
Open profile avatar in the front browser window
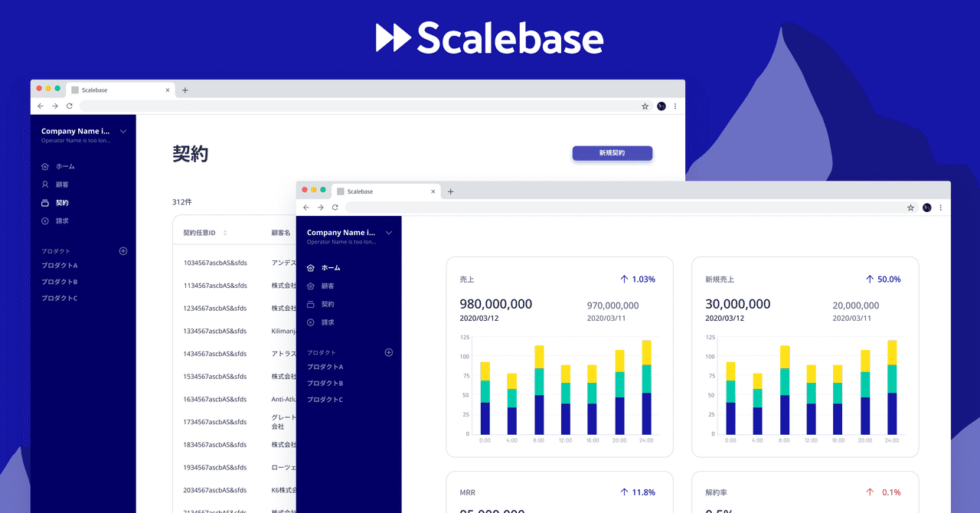pyautogui.click(x=926, y=207)
